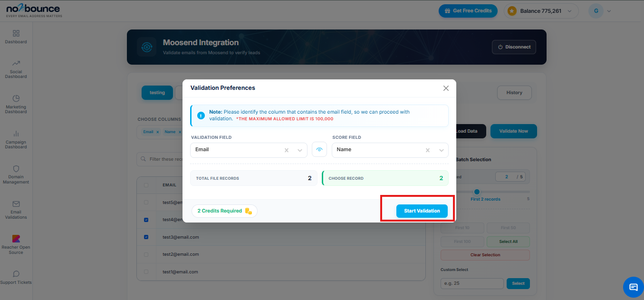This screenshot has width=644, height=300.
Task: Click the No2Bounce logo
Action: pyautogui.click(x=33, y=11)
